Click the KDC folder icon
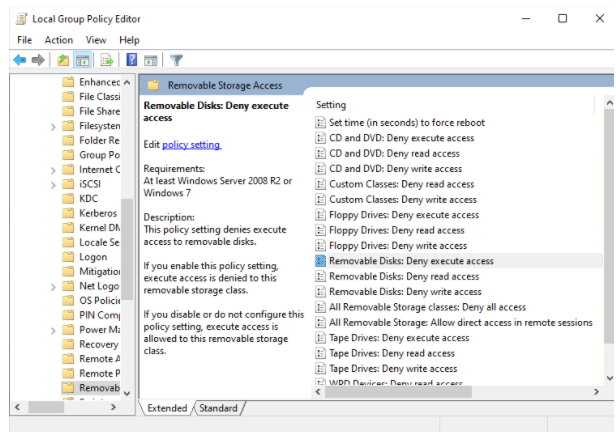Image resolution: width=616 pixels, height=432 pixels. [x=68, y=198]
